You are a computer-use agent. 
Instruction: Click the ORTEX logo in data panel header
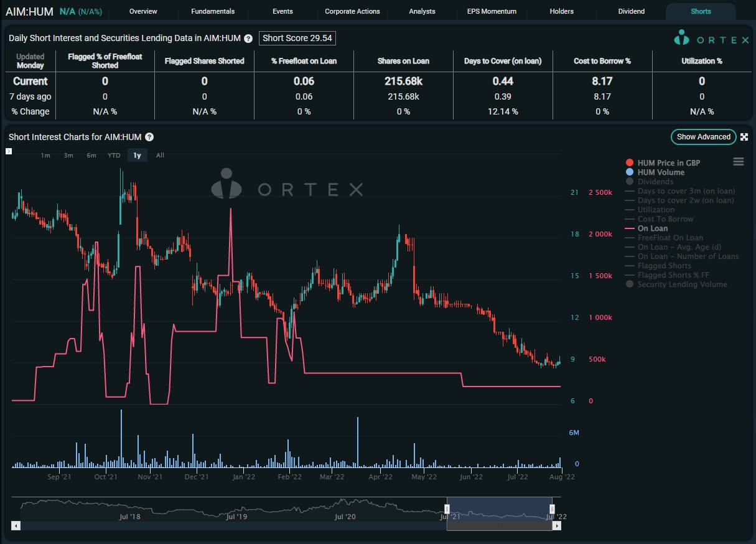711,39
